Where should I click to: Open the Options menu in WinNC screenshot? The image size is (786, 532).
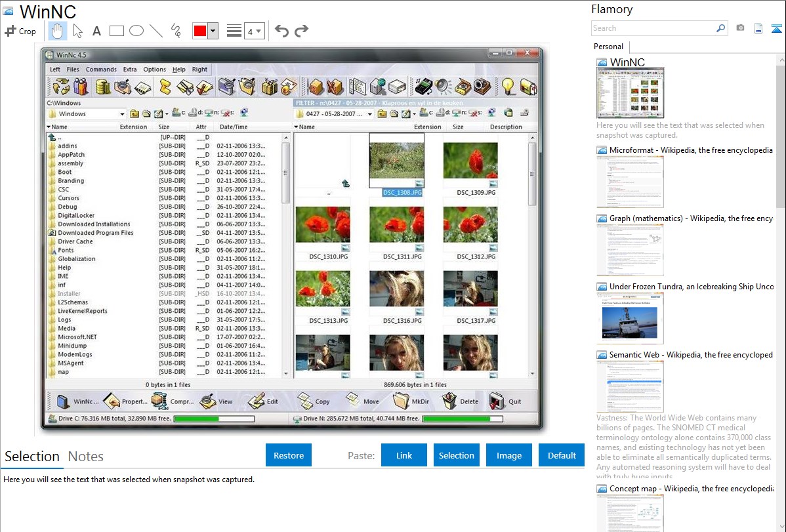coord(154,69)
